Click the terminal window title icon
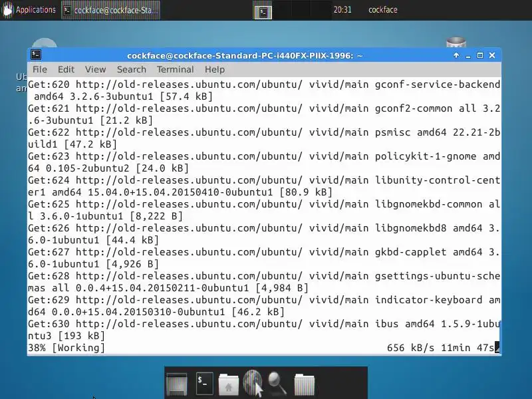 pyautogui.click(x=36, y=55)
